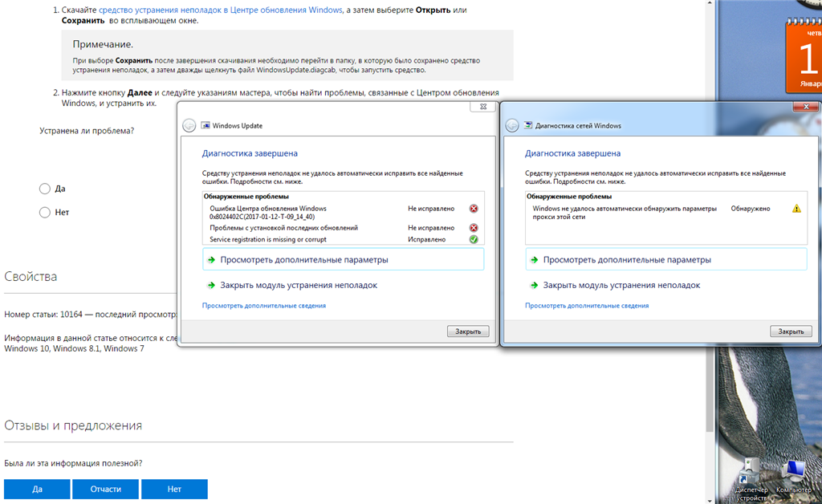Click red error icon for update installation problems
This screenshot has width=822, height=504.
[474, 228]
